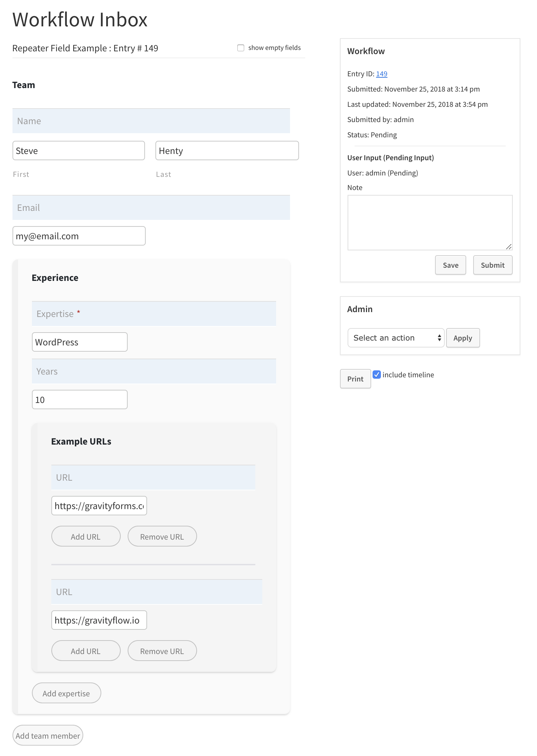The image size is (537, 756).
Task: Click the Apply button in Admin
Action: pyautogui.click(x=463, y=338)
